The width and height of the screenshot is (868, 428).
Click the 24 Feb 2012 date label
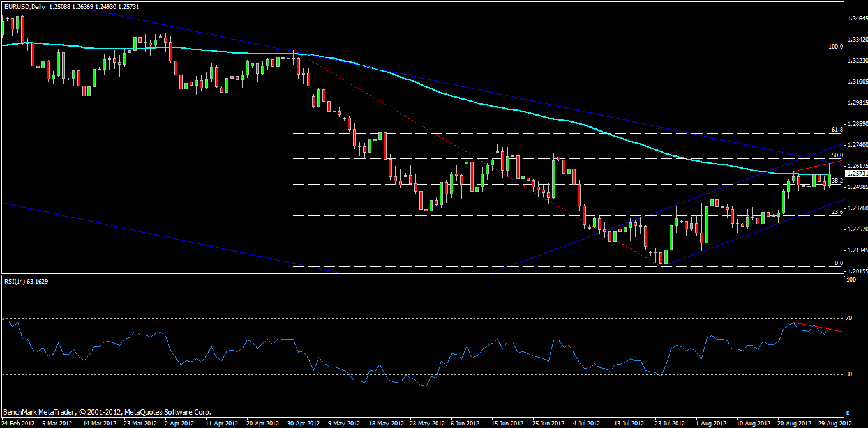19,423
